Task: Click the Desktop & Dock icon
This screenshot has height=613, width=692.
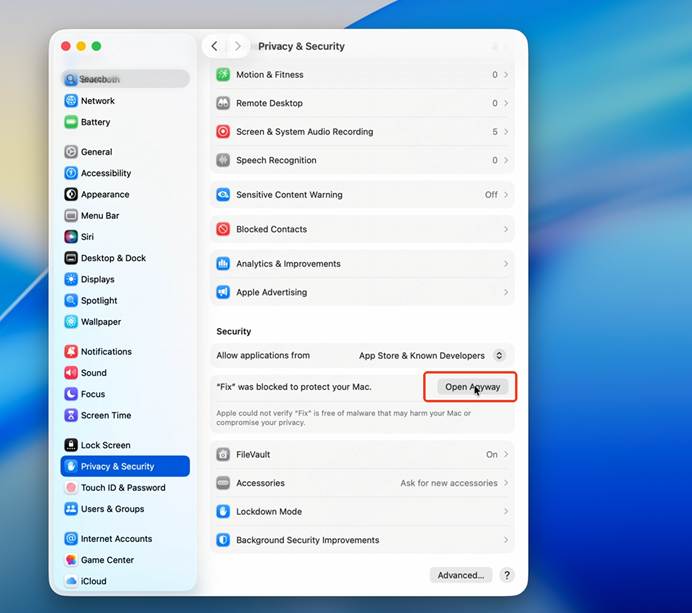Action: [x=71, y=258]
